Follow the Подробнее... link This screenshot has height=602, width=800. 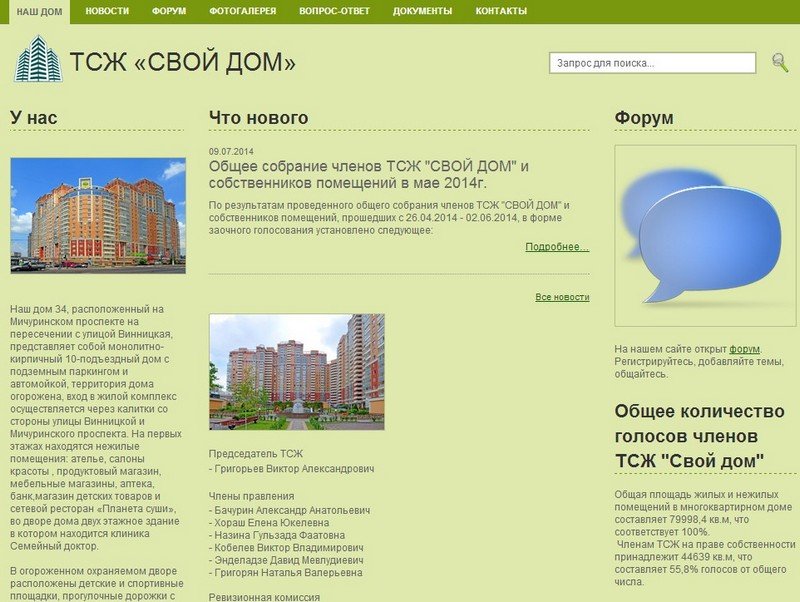coord(557,247)
